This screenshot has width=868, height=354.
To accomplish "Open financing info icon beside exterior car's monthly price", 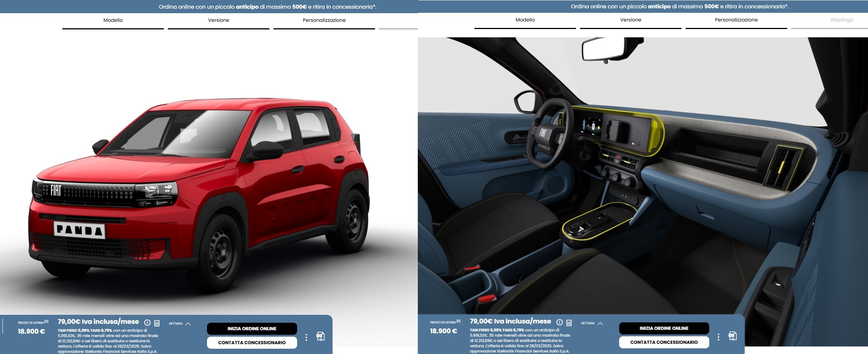I will pos(147,323).
